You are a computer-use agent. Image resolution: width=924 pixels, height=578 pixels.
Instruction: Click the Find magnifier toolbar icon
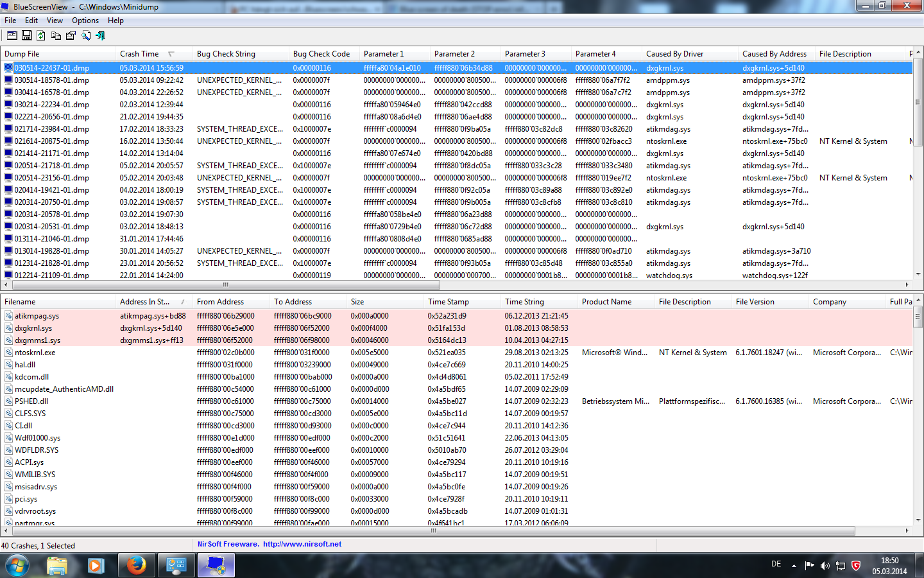[85, 35]
